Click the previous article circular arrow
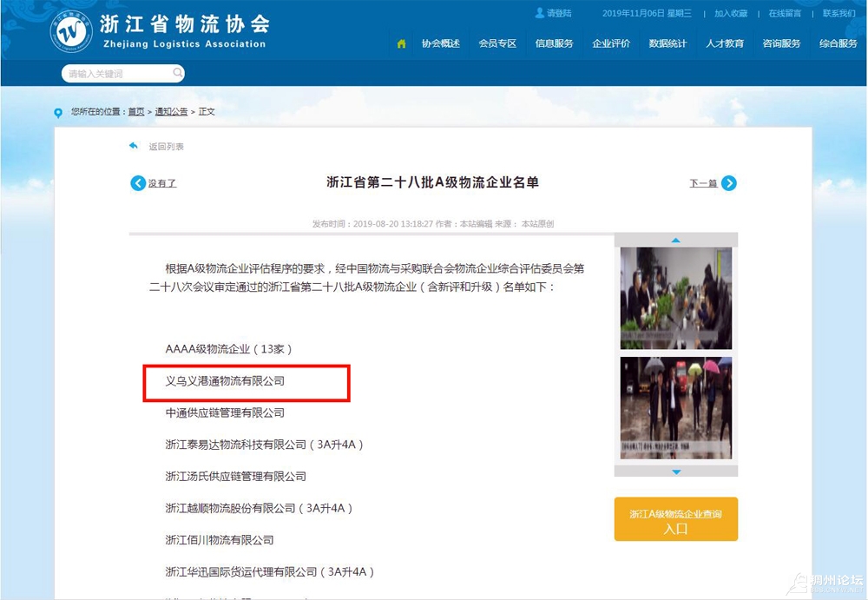Screen dimensions: 868x600 [138, 183]
